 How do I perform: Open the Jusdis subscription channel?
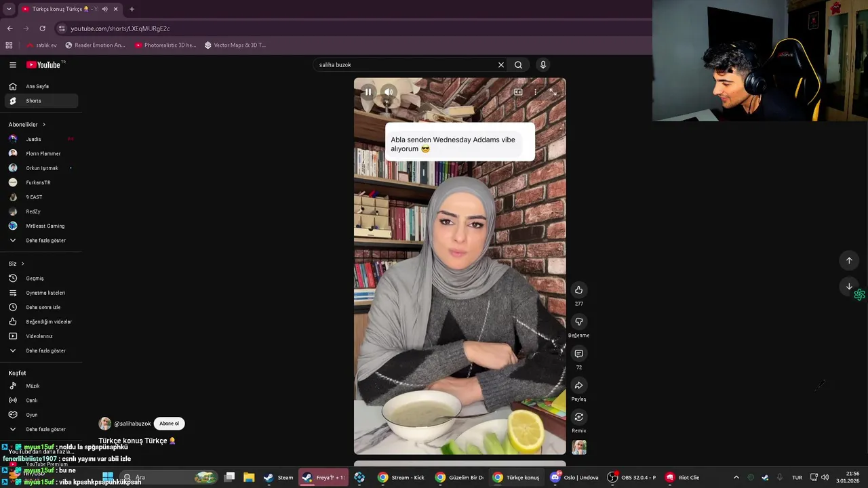tap(41, 139)
